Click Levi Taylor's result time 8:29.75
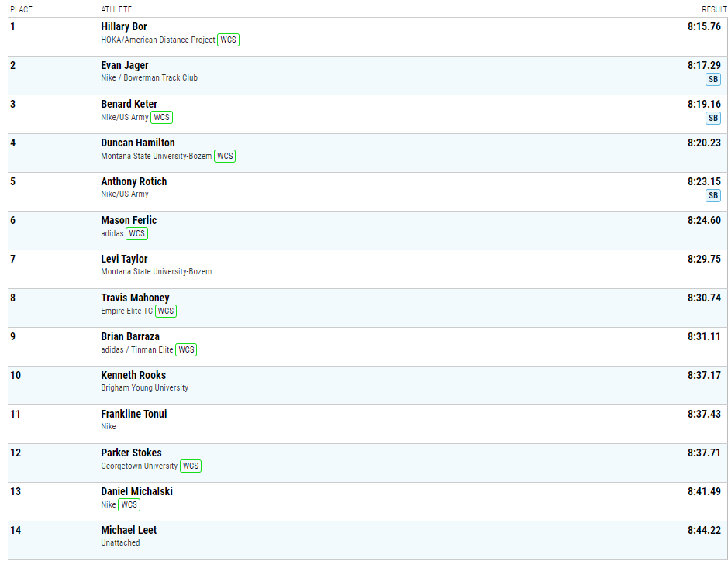Viewport: 728px width, 561px height. click(x=704, y=259)
